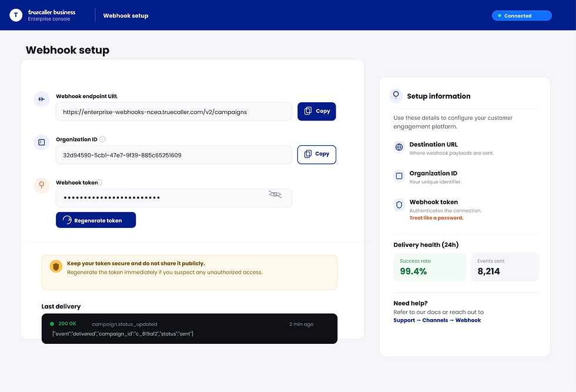576x392 pixels.
Task: Click the Organization ID square icon in sidebar
Action: (399, 176)
